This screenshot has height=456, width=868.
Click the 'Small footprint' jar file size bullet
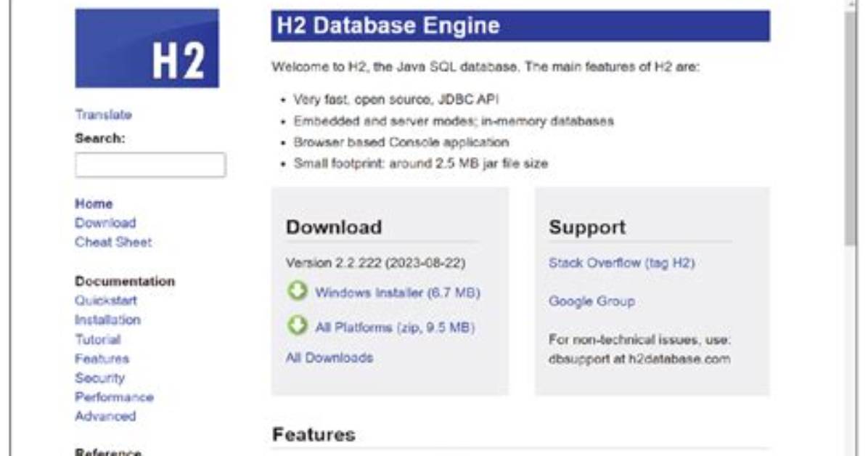click(421, 163)
